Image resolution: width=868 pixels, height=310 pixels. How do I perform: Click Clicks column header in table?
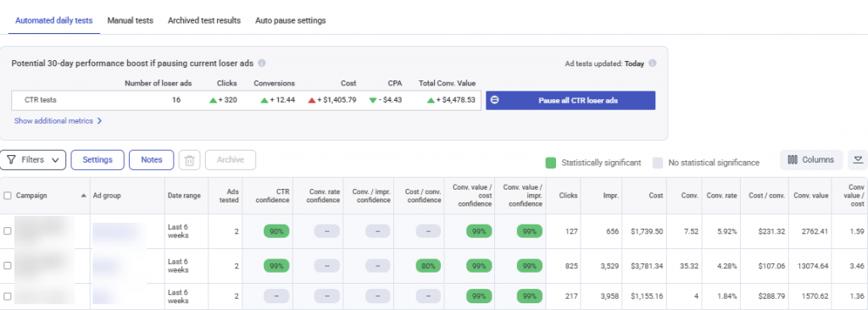(569, 196)
